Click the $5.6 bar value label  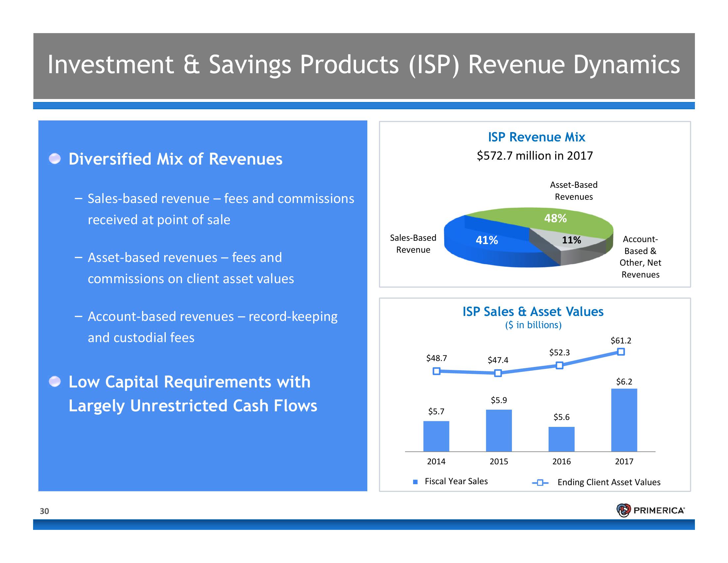coord(561,417)
